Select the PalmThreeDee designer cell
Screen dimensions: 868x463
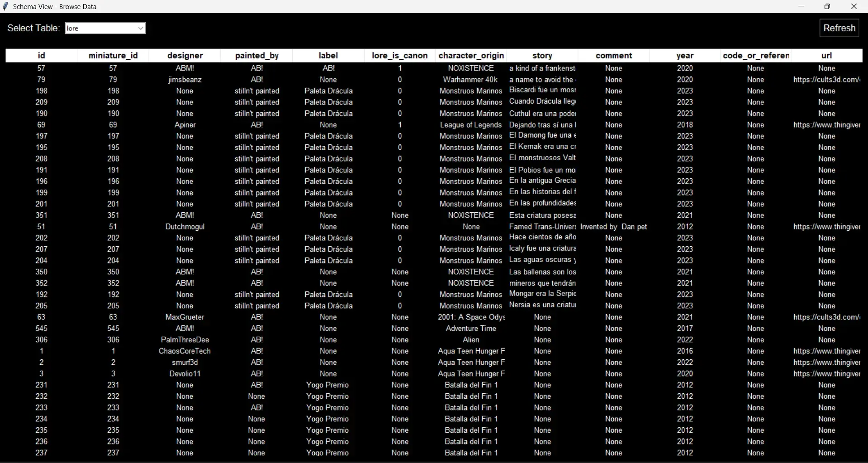pos(185,340)
